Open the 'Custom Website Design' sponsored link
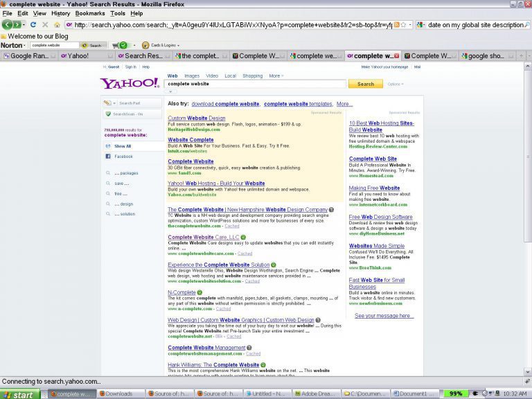Screen dimensions: 532x399 (197, 118)
